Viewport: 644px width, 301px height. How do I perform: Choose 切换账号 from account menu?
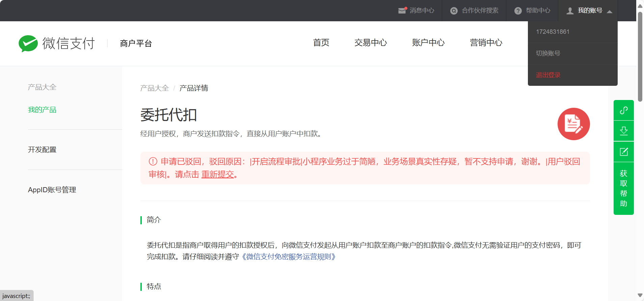click(573, 53)
